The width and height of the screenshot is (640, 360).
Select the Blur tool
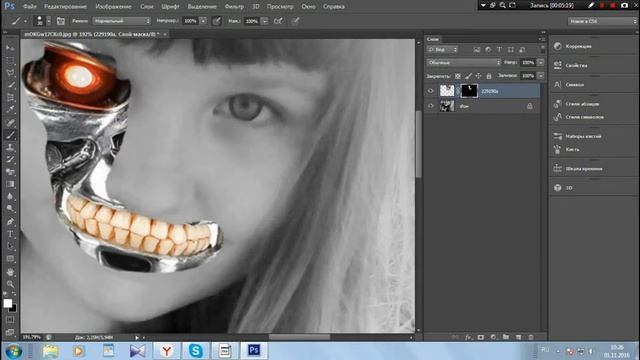[x=10, y=196]
